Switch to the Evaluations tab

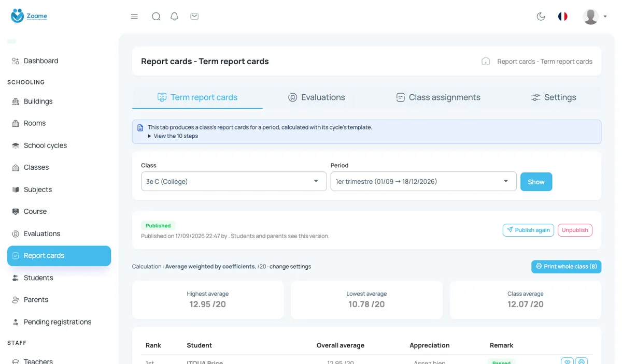316,97
